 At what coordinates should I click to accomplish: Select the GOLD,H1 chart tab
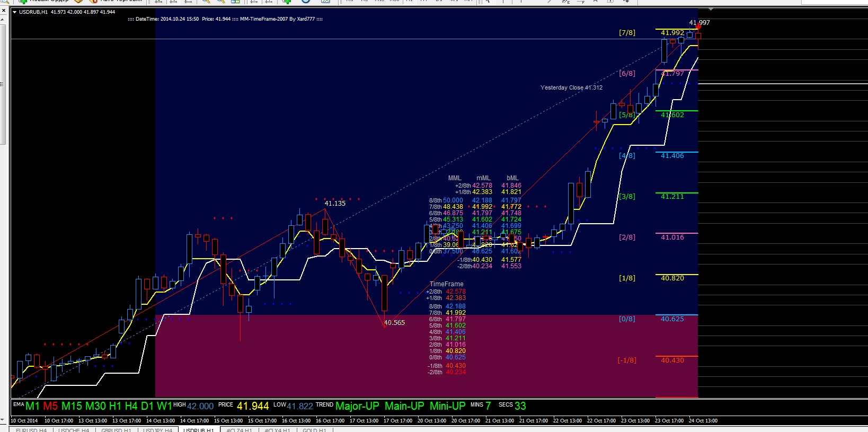pos(315,430)
